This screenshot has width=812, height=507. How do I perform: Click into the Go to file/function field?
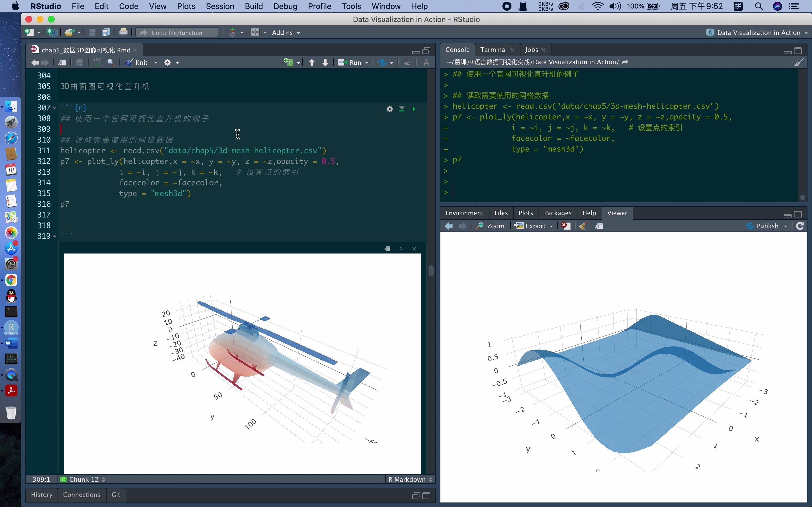(177, 32)
